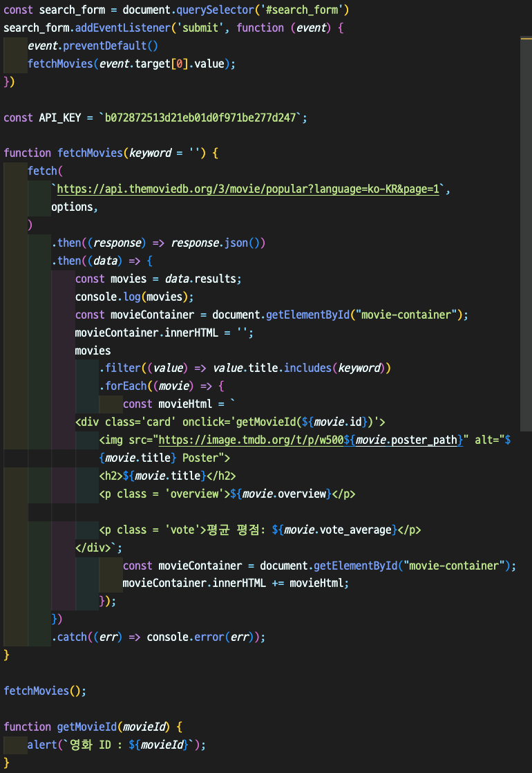This screenshot has width=532, height=773.
Task: Select the '#search_form' selector string
Action: [x=303, y=10]
